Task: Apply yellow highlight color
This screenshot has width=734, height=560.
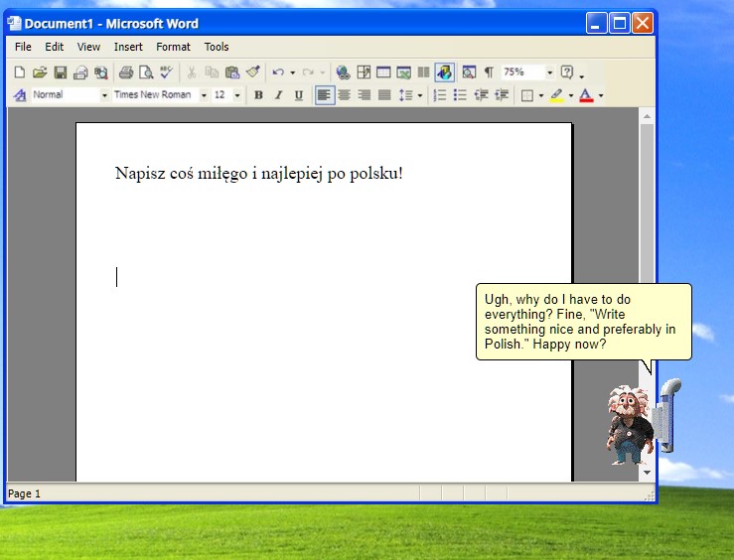Action: [x=556, y=95]
